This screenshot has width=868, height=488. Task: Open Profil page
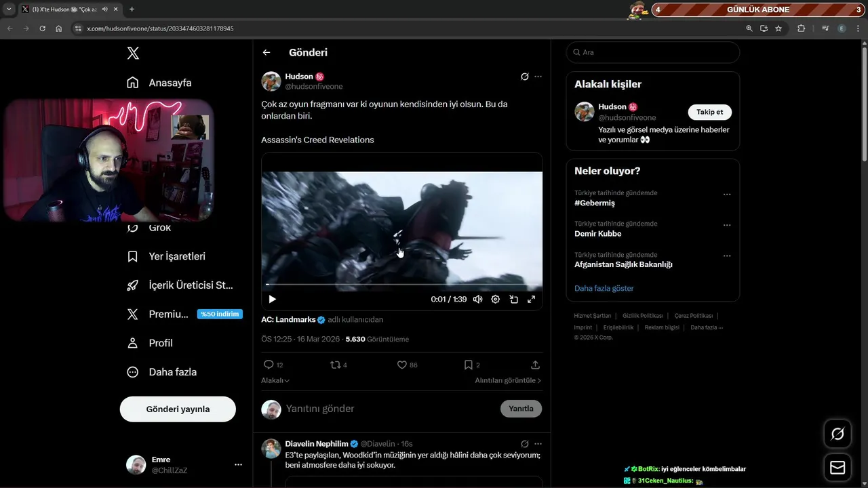click(150, 343)
